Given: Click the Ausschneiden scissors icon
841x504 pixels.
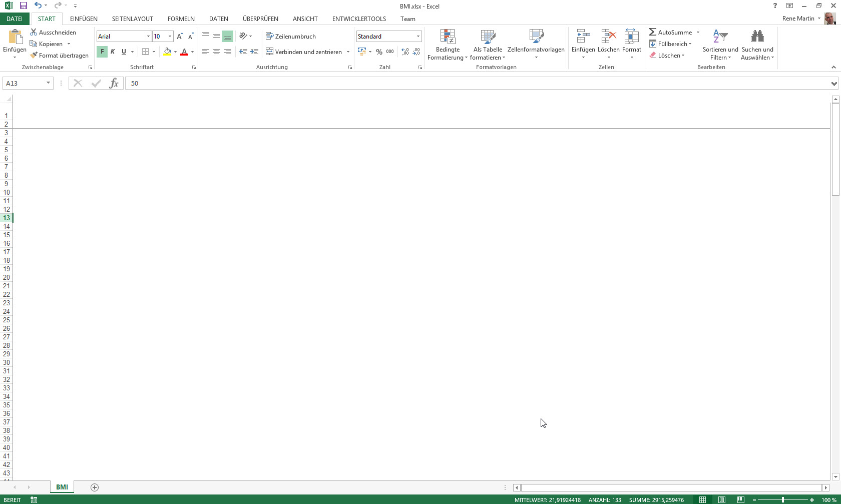Looking at the screenshot, I should 34,33.
